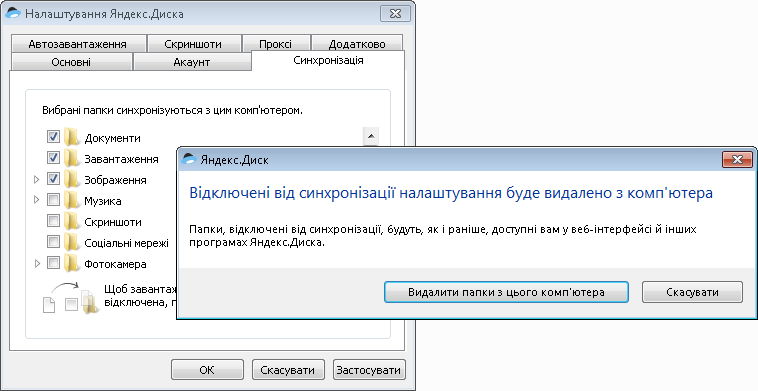
Task: Click the Скриншоти folder icon
Action: point(72,221)
